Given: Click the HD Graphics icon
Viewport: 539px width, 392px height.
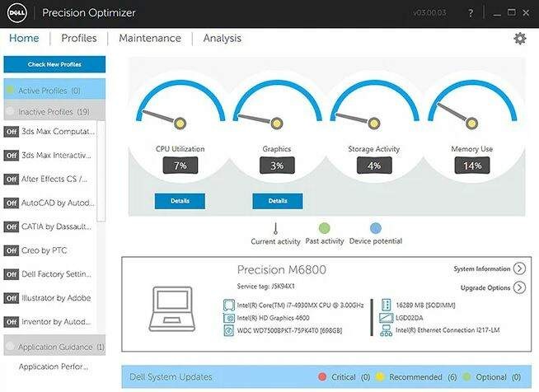Looking at the screenshot, I should click(x=228, y=318).
